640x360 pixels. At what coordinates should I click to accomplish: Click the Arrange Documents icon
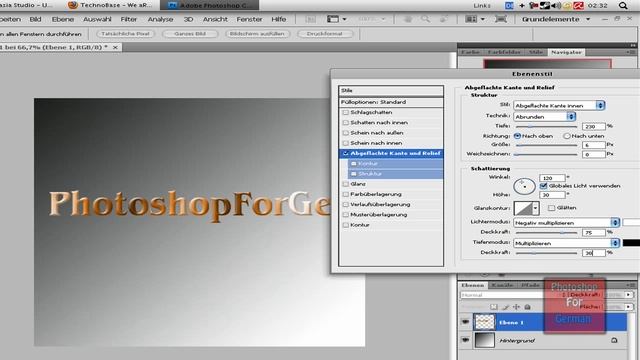[x=471, y=19]
